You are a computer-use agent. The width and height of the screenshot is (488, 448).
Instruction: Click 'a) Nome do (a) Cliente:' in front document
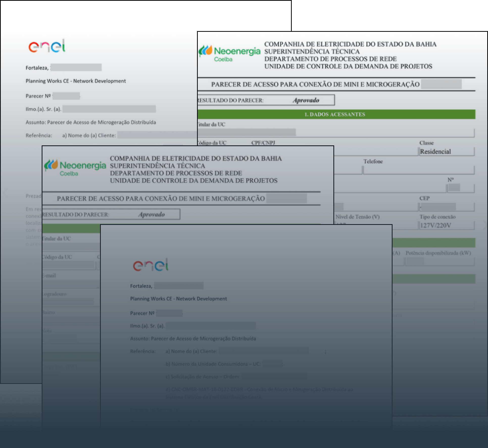(x=191, y=351)
